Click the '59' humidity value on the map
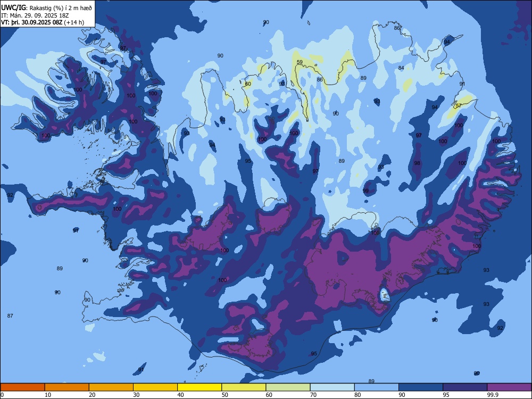Image resolution: width=532 pixels, height=399 pixels. point(300,62)
